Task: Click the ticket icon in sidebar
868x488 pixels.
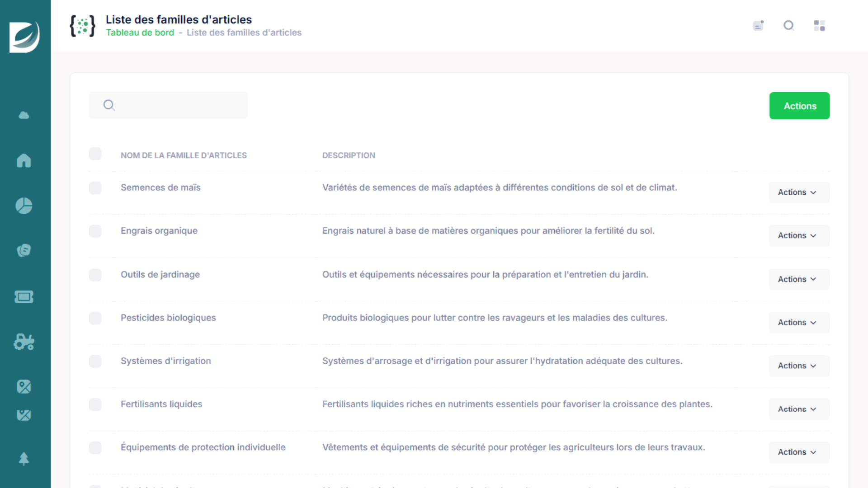Action: point(24,297)
